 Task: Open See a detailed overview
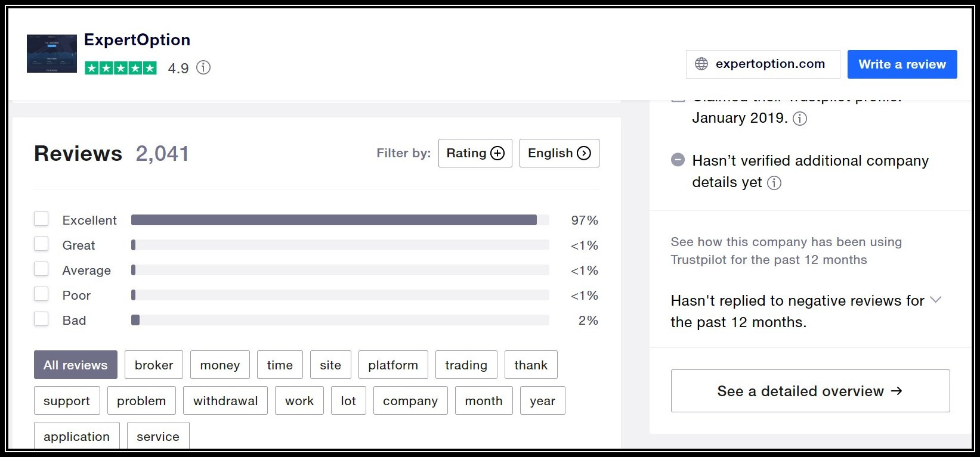pyautogui.click(x=810, y=391)
